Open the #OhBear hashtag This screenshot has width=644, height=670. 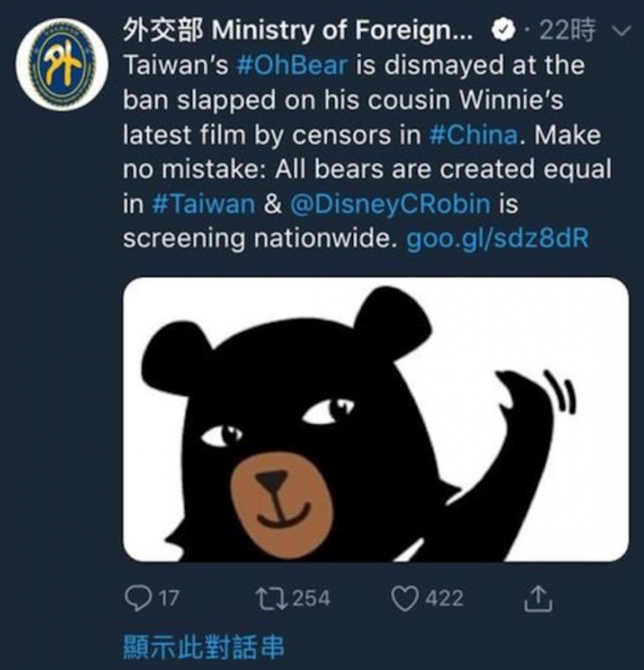coord(292,65)
